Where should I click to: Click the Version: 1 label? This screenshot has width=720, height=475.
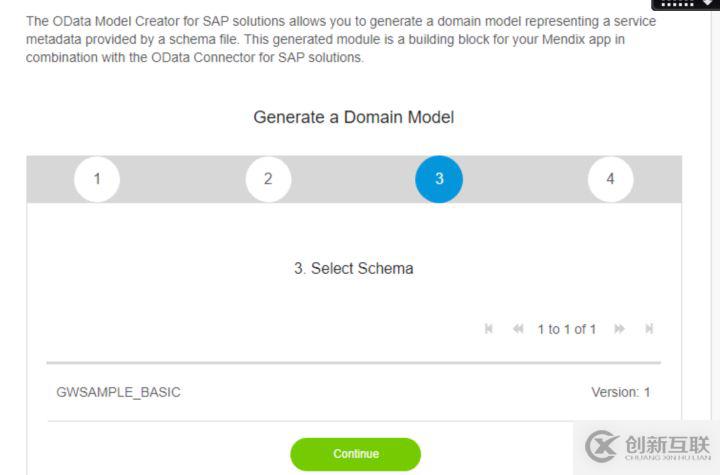(620, 392)
